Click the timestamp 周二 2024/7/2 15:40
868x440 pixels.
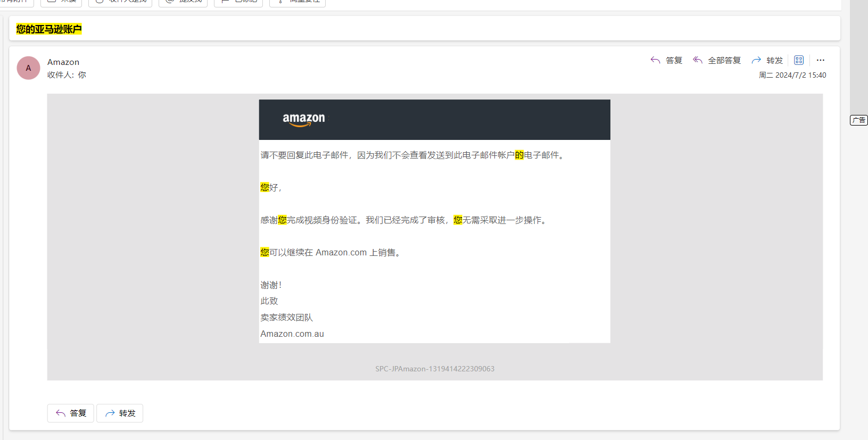click(792, 75)
